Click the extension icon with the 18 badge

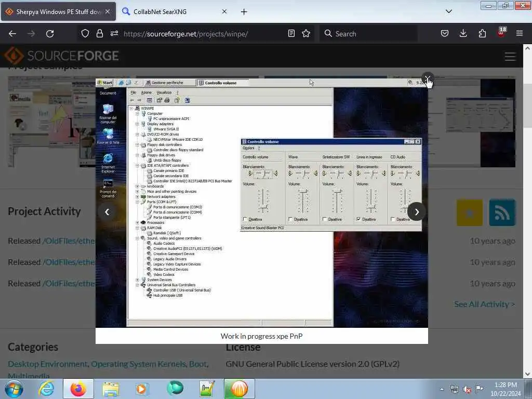(501, 33)
